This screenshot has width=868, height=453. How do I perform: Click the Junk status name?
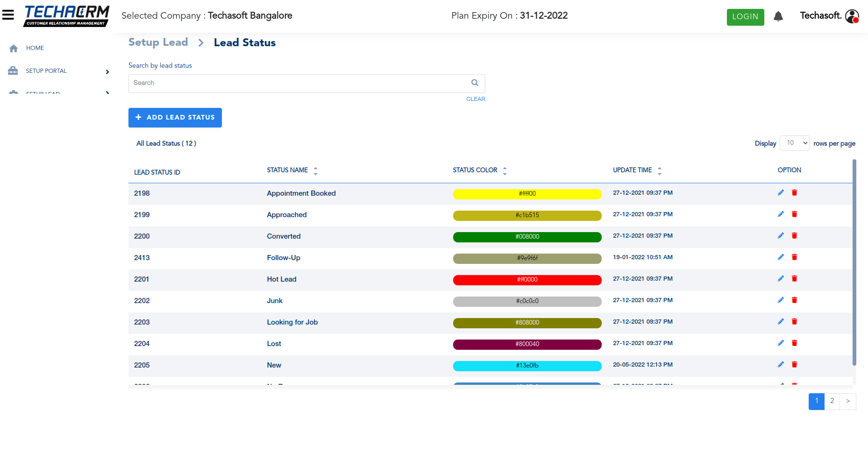pyautogui.click(x=275, y=301)
